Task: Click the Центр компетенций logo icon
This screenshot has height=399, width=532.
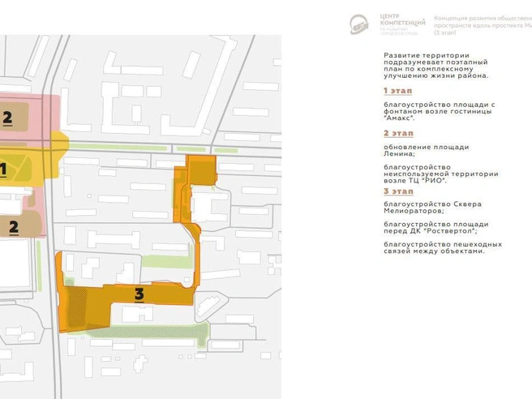Action: 359,24
